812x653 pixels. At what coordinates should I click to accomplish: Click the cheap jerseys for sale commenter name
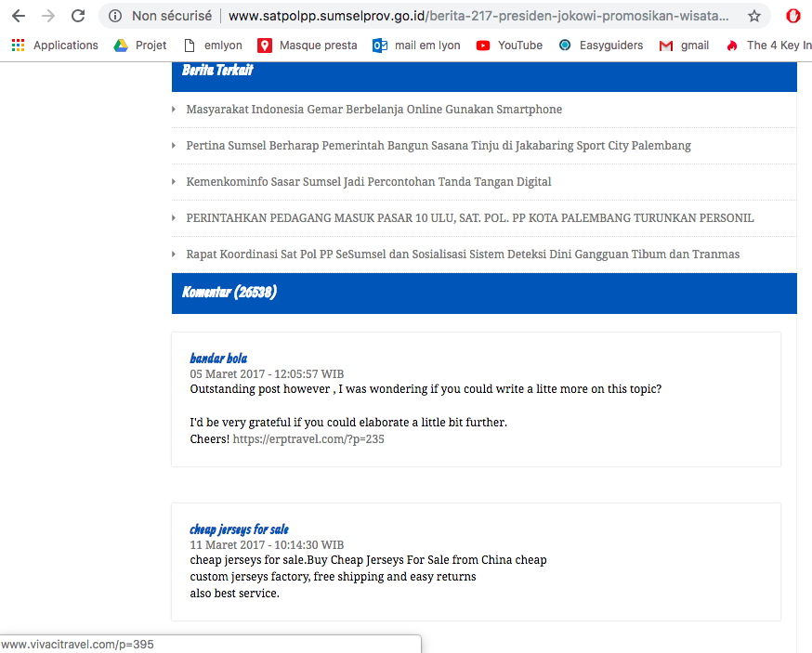(x=240, y=529)
